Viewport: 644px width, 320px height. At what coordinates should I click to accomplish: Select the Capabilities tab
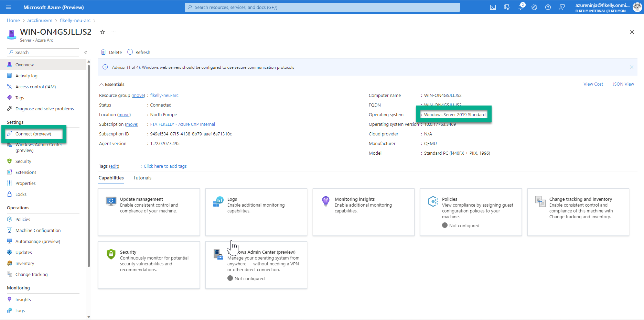[x=111, y=178]
